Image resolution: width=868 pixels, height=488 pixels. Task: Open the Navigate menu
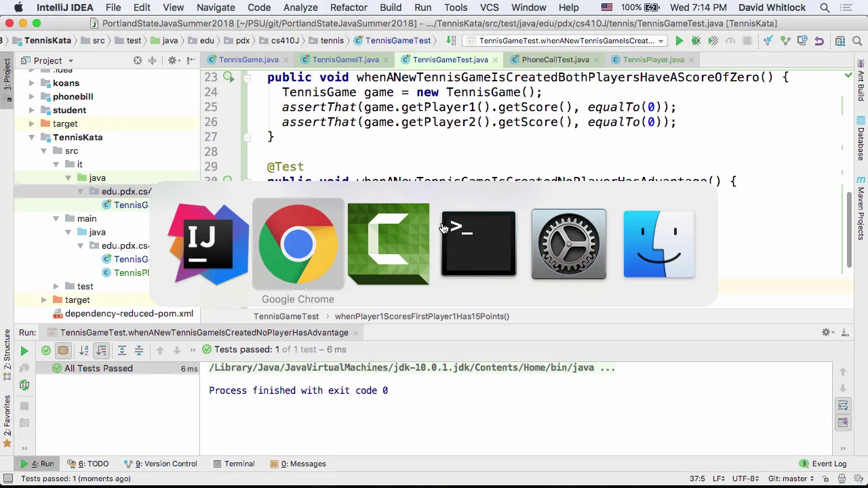pyautogui.click(x=216, y=7)
